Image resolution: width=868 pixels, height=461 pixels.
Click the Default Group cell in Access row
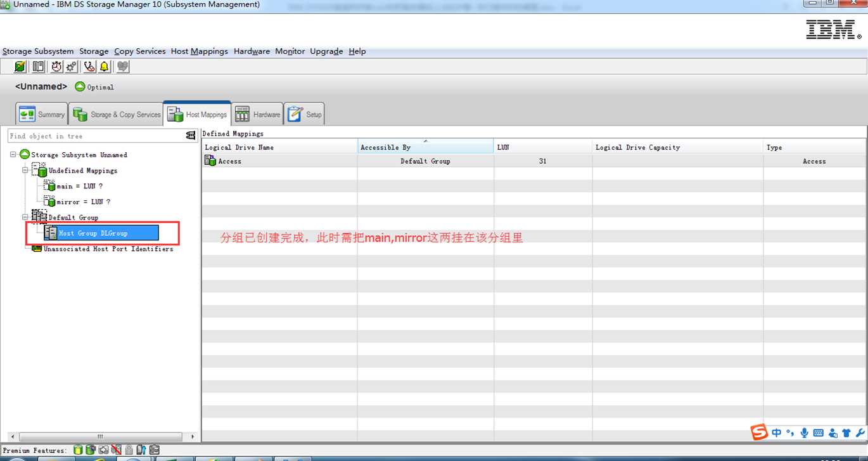coord(425,161)
